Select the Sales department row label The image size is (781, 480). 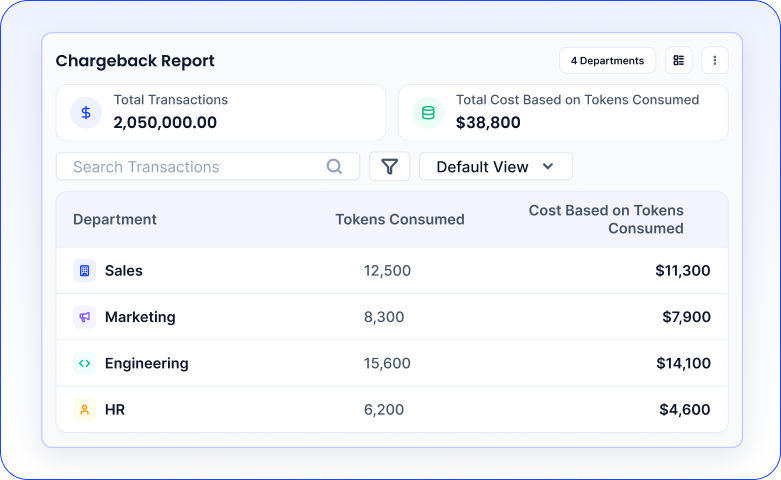(124, 270)
